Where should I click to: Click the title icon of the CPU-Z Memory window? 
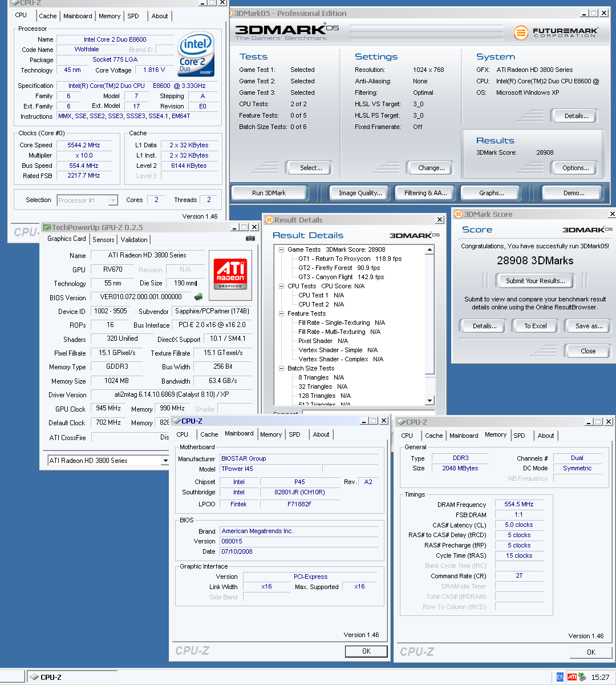tap(400, 422)
